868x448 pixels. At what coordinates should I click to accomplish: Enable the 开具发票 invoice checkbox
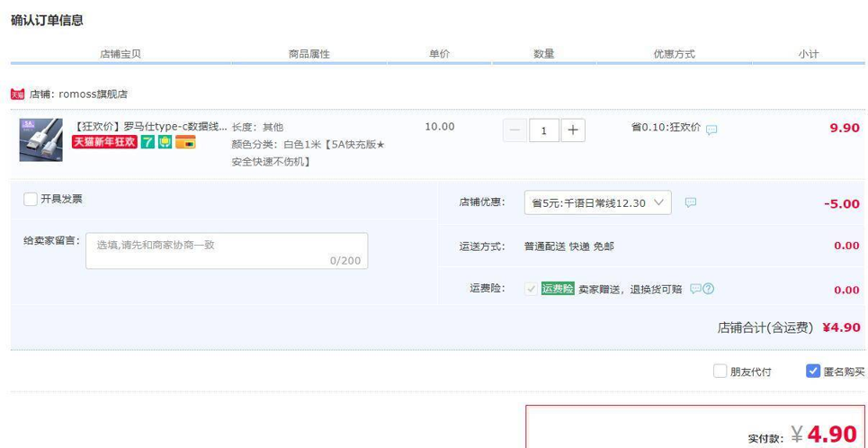pyautogui.click(x=31, y=200)
